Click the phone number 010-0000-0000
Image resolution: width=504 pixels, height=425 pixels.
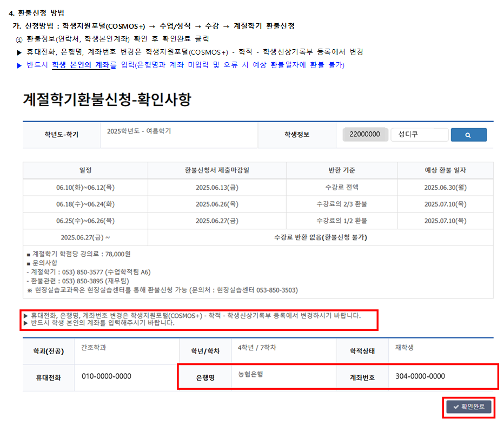coord(107,376)
